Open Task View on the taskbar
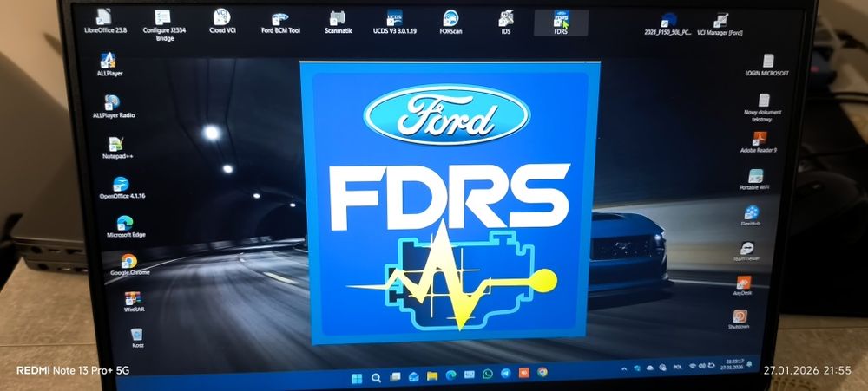868x391 pixels. (x=395, y=377)
